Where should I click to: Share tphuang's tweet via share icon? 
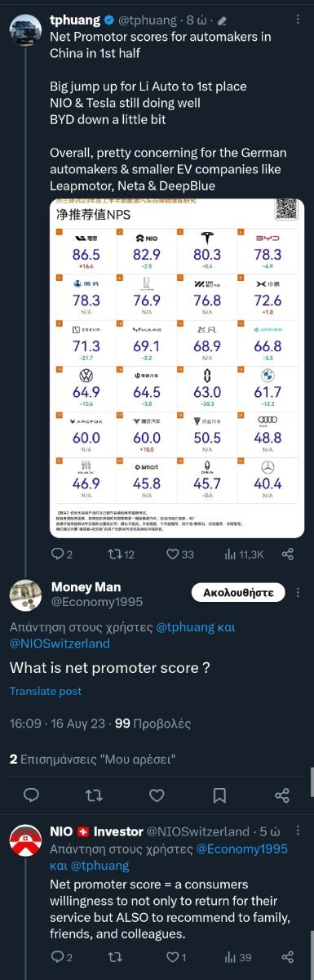(287, 555)
